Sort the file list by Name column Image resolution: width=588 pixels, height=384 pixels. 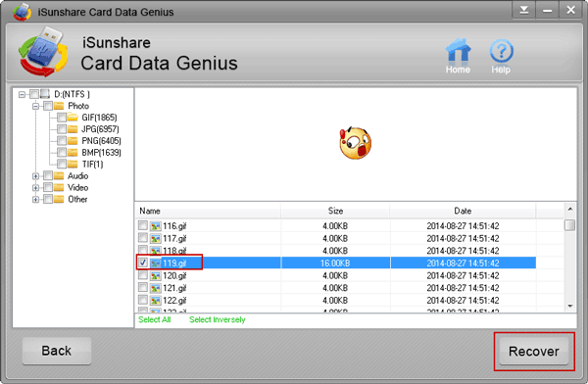tap(208, 211)
